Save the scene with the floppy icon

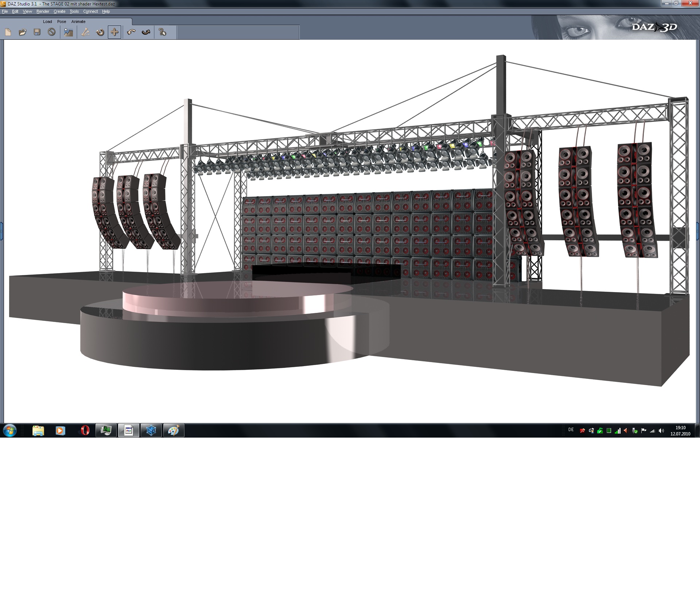point(37,32)
